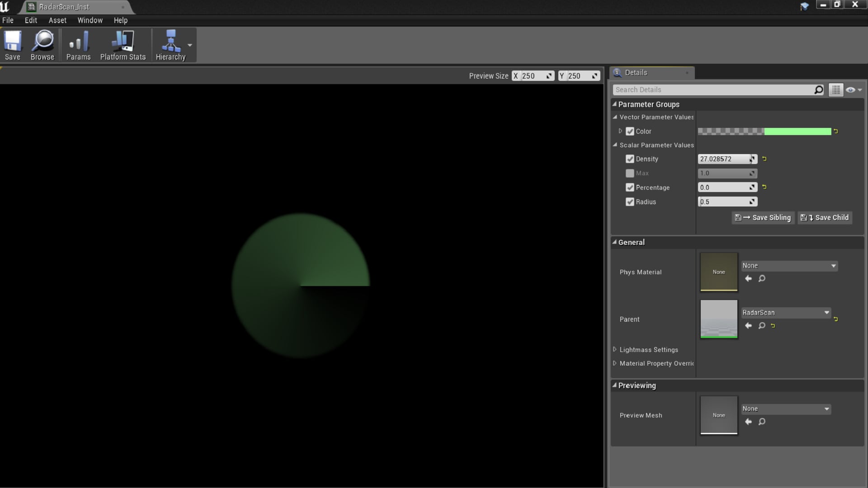Image resolution: width=868 pixels, height=488 pixels.
Task: Collapse the Scalar Parameter Values group
Action: pyautogui.click(x=615, y=145)
